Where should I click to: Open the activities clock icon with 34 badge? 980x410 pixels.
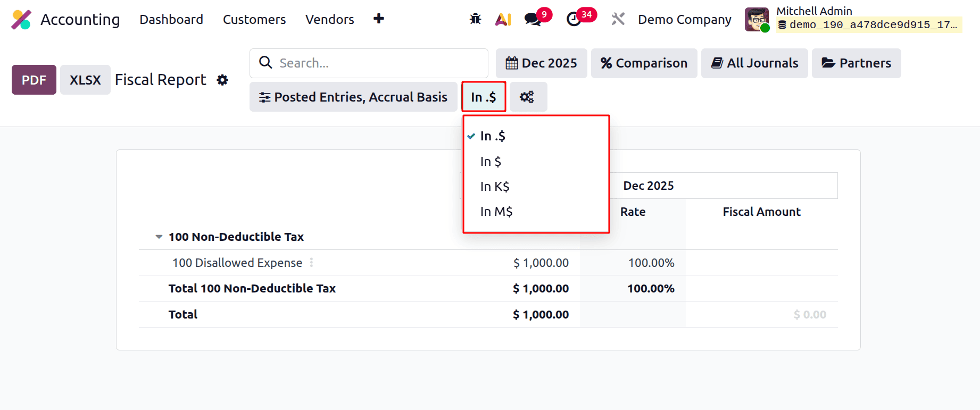click(574, 19)
